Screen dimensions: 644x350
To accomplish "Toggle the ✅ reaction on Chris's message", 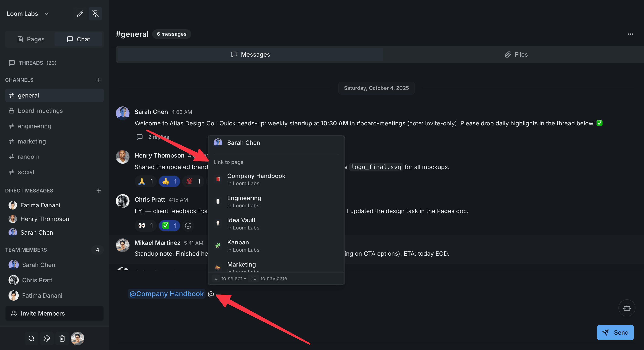I will [x=170, y=225].
